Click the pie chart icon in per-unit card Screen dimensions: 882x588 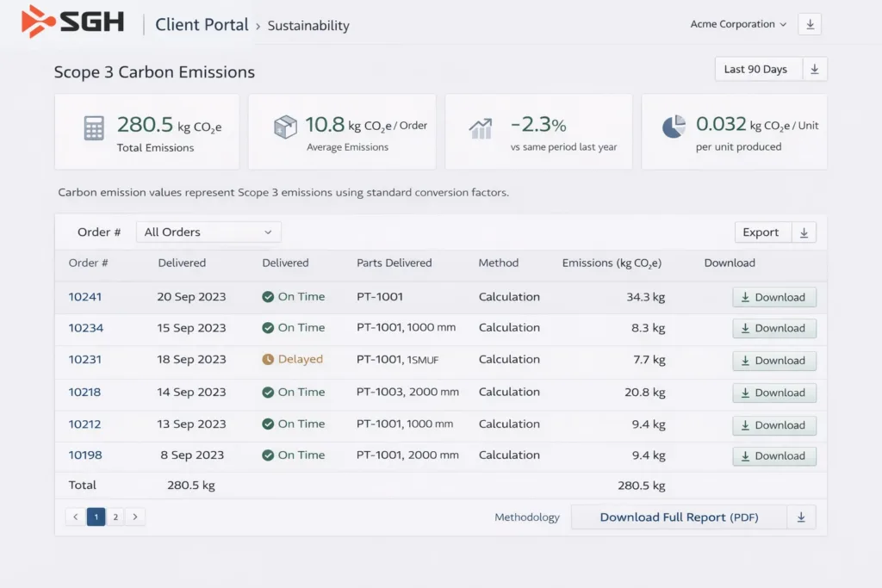(674, 127)
